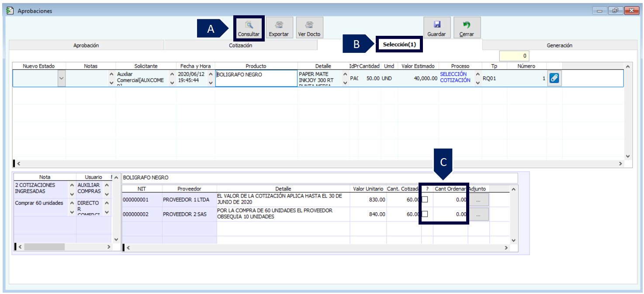644x294 pixels.
Task: Click the Exportar toolbar button
Action: [x=278, y=28]
